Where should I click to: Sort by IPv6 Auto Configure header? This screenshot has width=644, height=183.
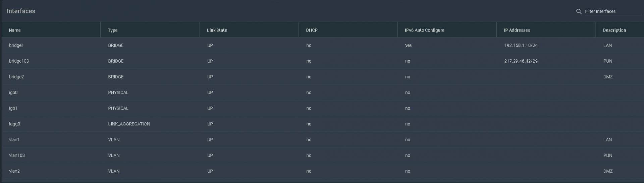425,30
